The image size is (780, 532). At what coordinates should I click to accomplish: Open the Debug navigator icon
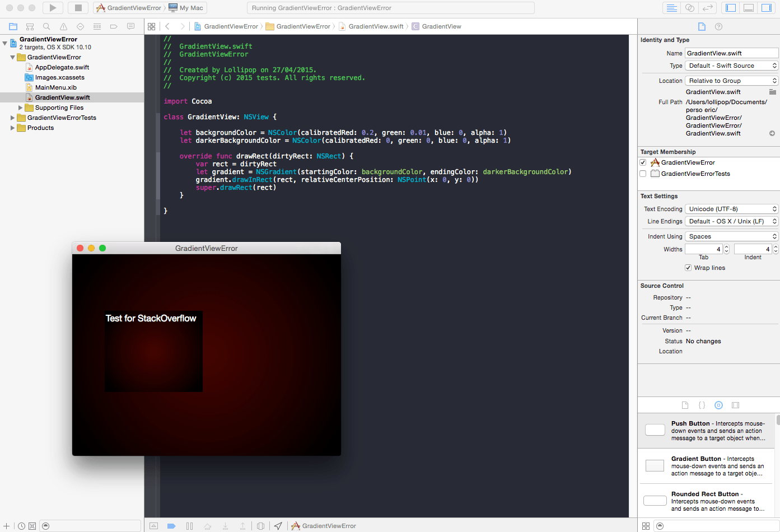(x=97, y=26)
